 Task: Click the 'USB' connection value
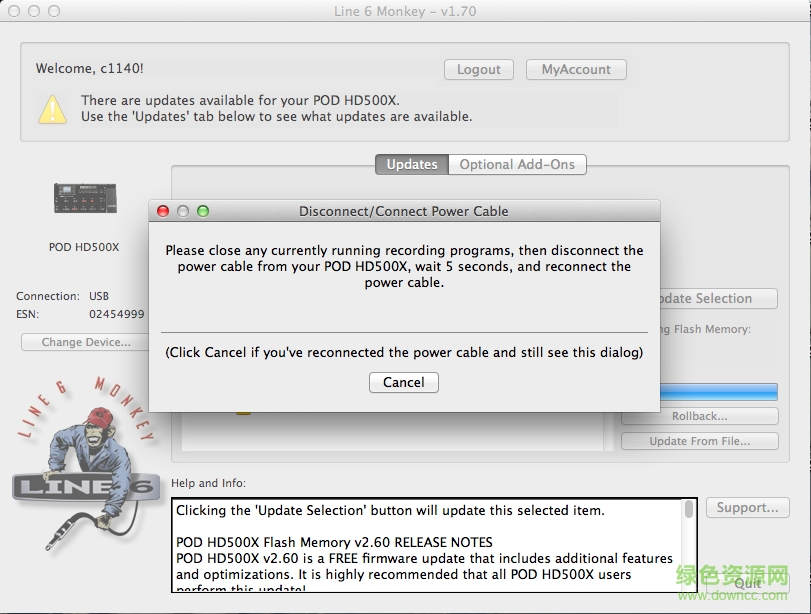pyautogui.click(x=99, y=296)
